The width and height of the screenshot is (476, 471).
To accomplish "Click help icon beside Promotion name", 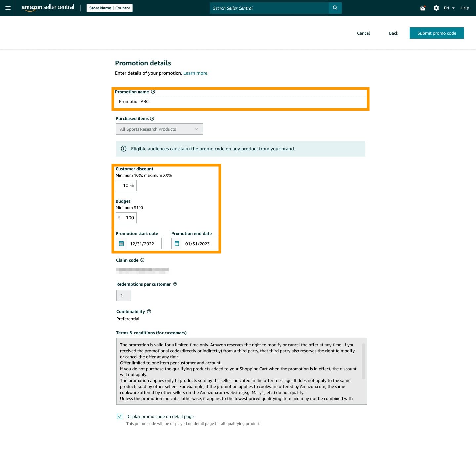I will coord(153,92).
